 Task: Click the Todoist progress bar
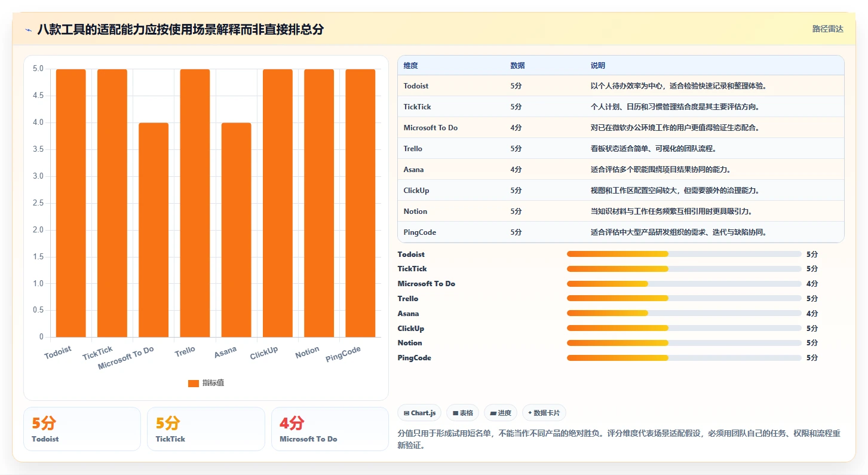(684, 254)
